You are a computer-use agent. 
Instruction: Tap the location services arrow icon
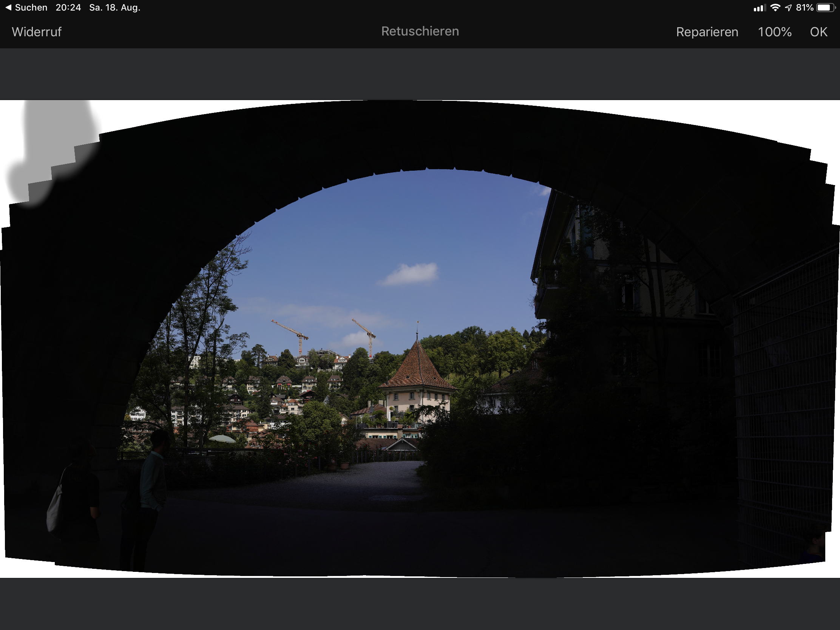(x=788, y=8)
